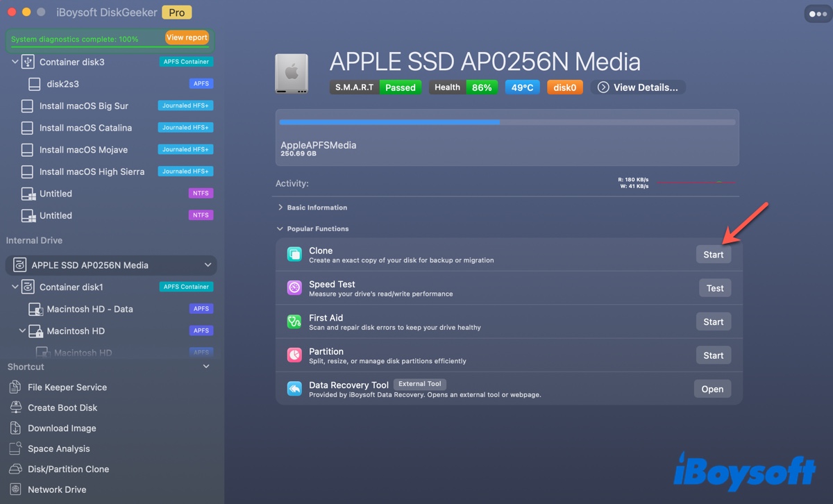833x504 pixels.
Task: Click the Activity read/write graph
Action: [695, 183]
